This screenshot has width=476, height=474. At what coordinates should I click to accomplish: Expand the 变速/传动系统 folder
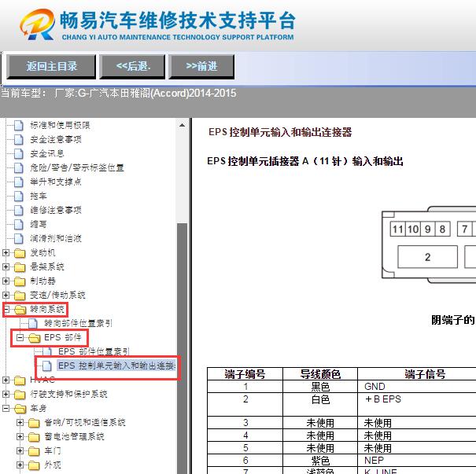pos(6,295)
